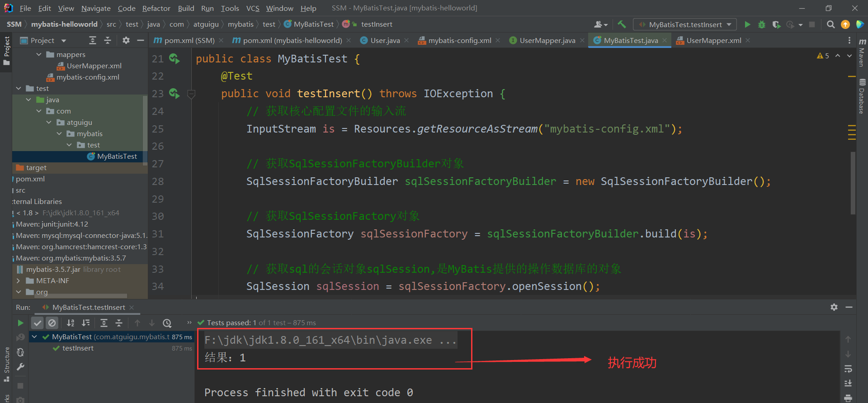Image resolution: width=868 pixels, height=403 pixels.
Task: Fold the testInsert method body
Action: tap(191, 94)
